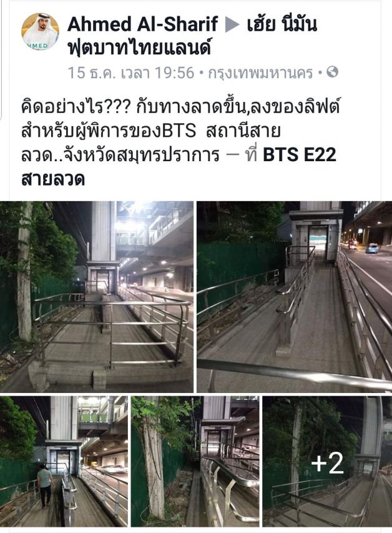Open Ahmed Al-Sharif's profile picture
Viewport: 392px width, 533px height.
40,32
